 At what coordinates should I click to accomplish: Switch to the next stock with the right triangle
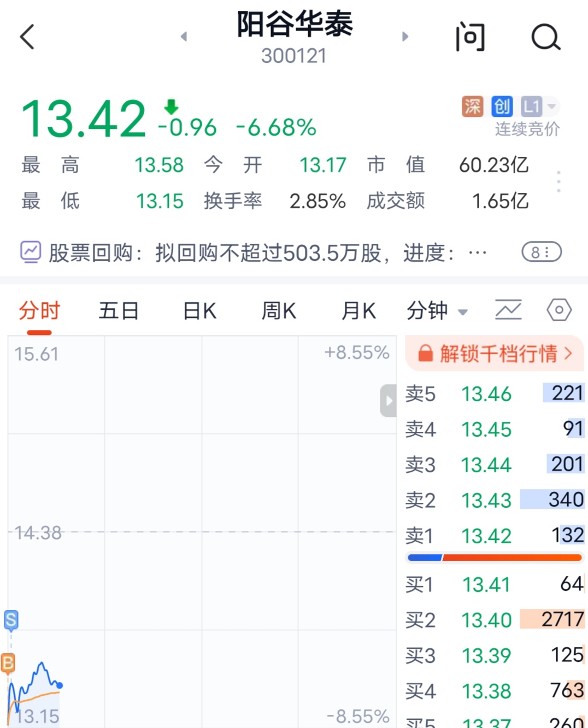click(405, 37)
